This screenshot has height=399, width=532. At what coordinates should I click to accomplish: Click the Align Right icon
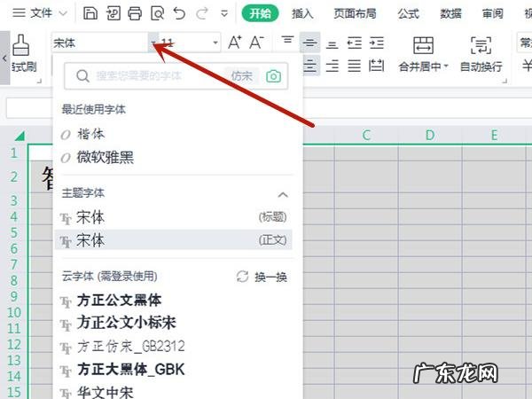click(x=332, y=66)
